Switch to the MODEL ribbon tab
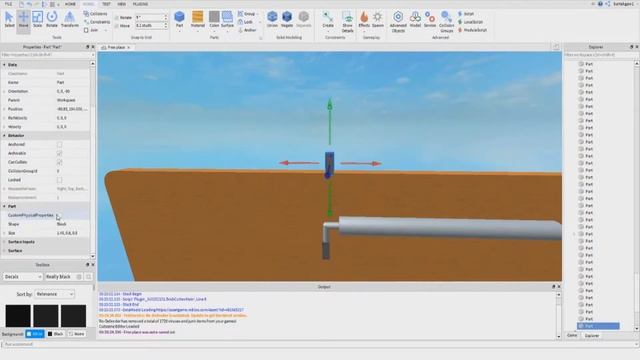 (x=88, y=4)
